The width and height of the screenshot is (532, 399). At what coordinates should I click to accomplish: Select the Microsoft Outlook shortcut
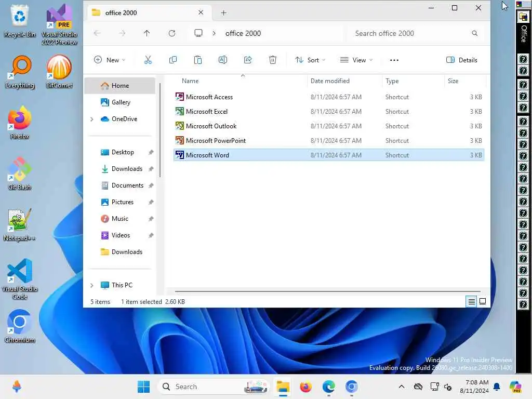[328, 126]
